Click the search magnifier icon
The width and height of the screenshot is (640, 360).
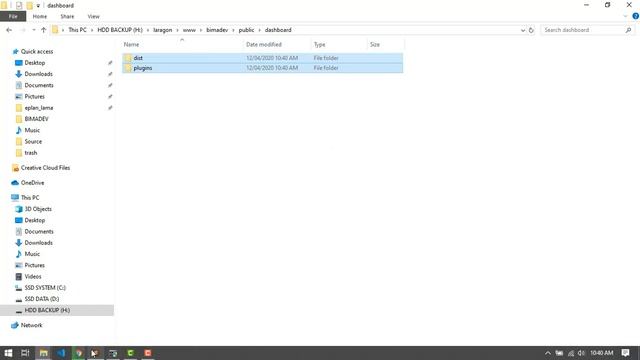628,30
